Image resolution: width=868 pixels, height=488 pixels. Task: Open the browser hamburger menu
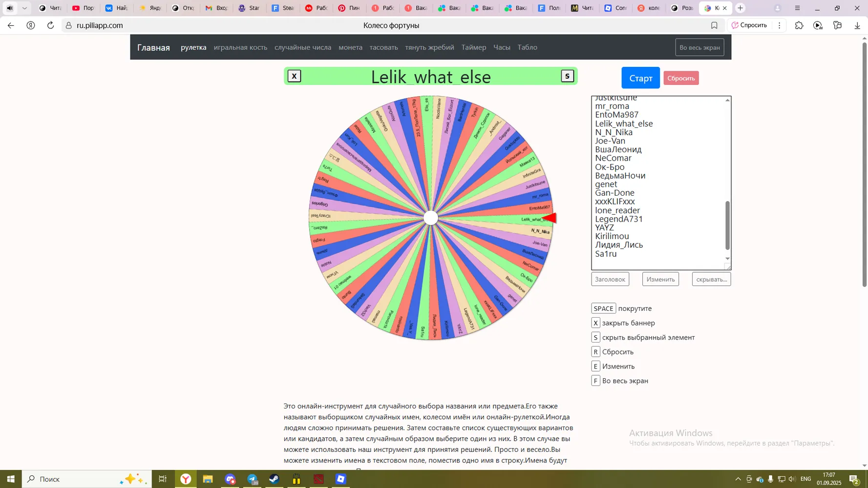[x=797, y=8]
